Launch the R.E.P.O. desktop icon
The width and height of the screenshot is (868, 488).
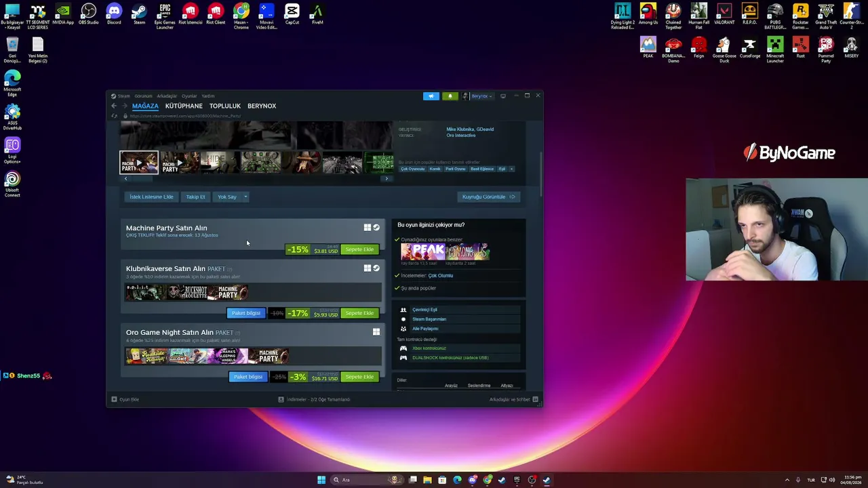click(749, 14)
